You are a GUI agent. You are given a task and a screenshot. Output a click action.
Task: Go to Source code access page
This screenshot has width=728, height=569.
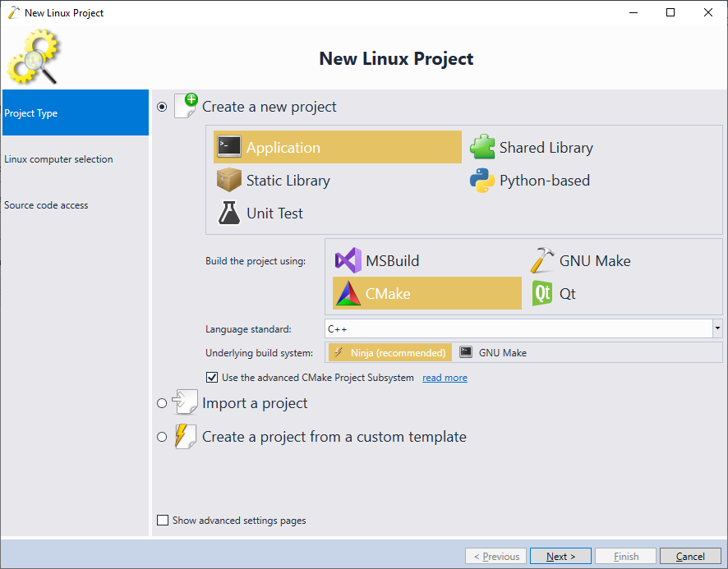(76, 204)
